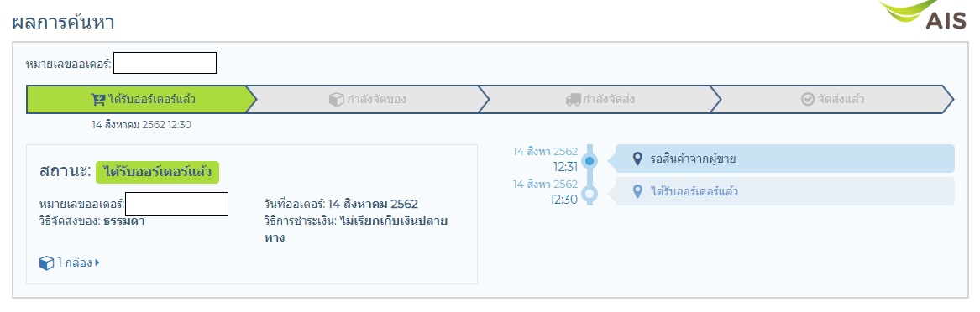Click the AIS logo

pyautogui.click(x=925, y=15)
